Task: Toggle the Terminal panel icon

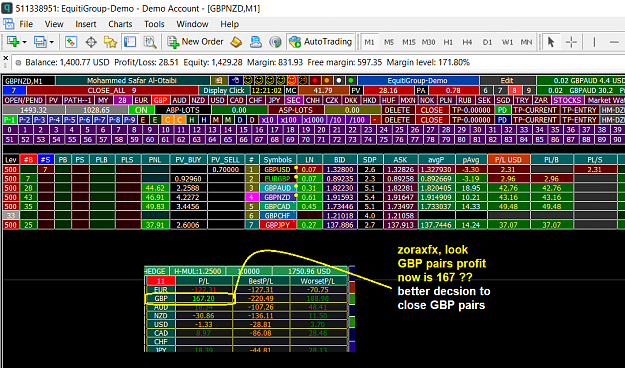Action: 130,42
